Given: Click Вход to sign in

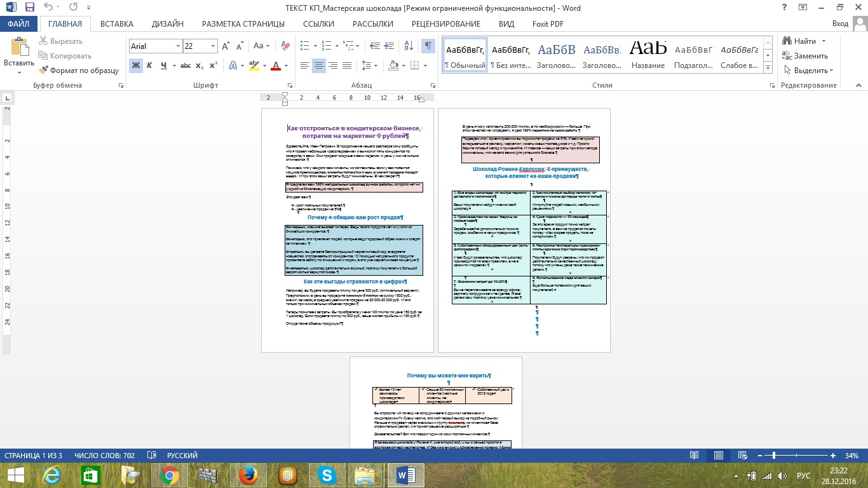Looking at the screenshot, I should pyautogui.click(x=840, y=24).
